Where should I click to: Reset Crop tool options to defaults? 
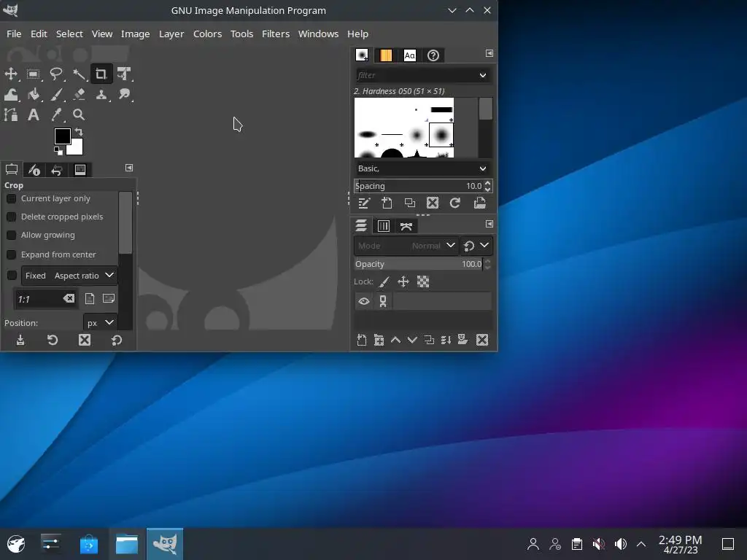pos(117,340)
